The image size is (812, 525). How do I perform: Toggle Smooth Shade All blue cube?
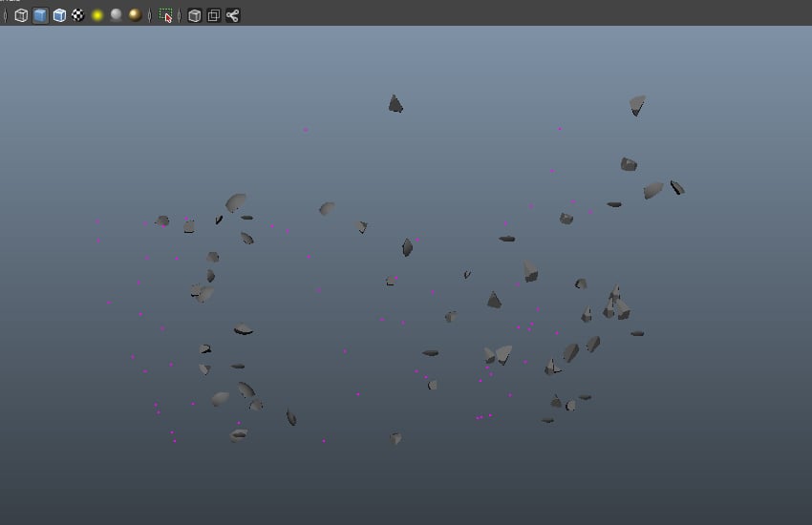40,15
